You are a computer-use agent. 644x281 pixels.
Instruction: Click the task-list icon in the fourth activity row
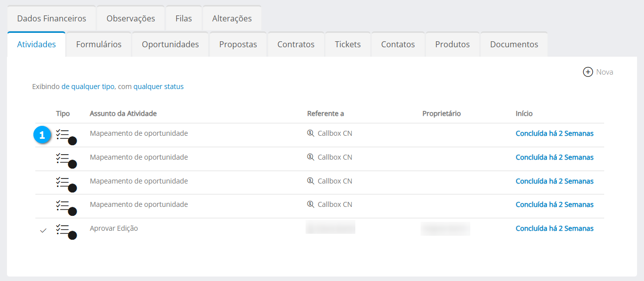[63, 205]
